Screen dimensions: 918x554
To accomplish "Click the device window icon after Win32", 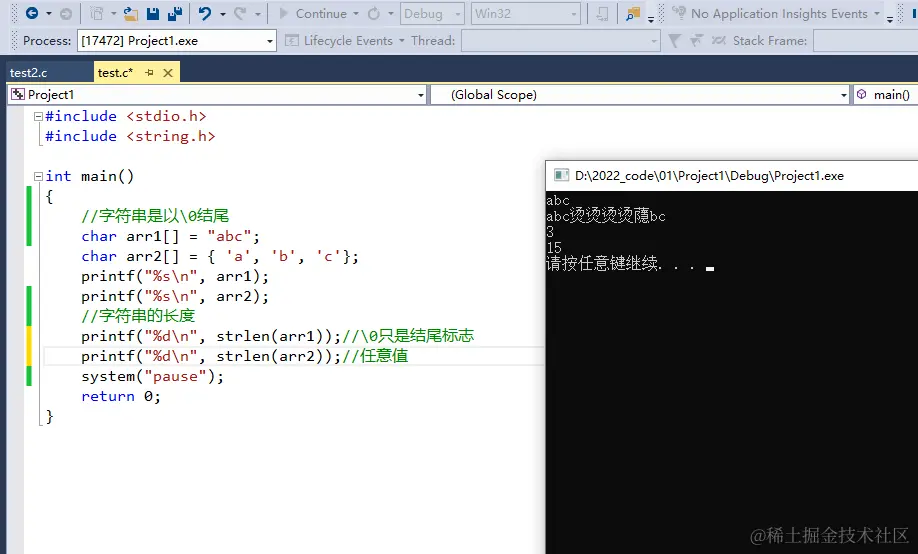I will coord(602,13).
